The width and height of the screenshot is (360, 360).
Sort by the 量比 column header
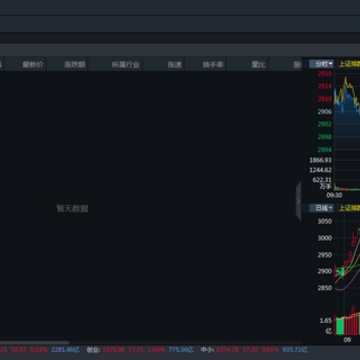[x=259, y=65]
